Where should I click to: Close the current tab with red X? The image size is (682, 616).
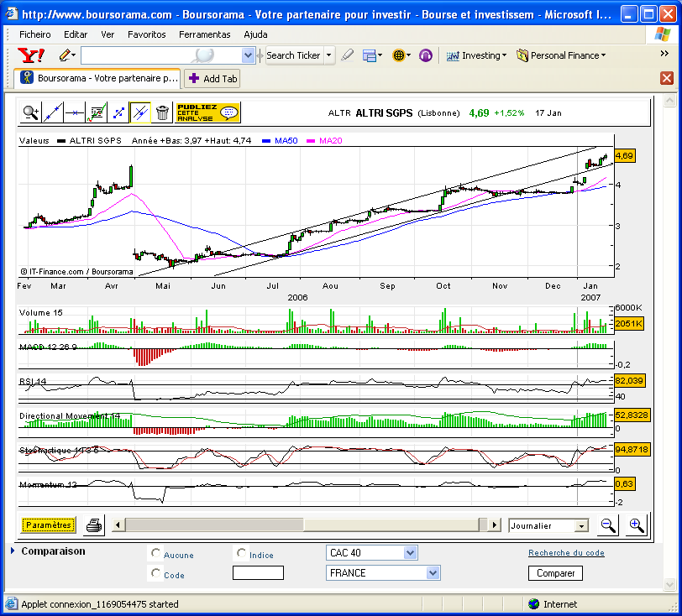pyautogui.click(x=667, y=78)
